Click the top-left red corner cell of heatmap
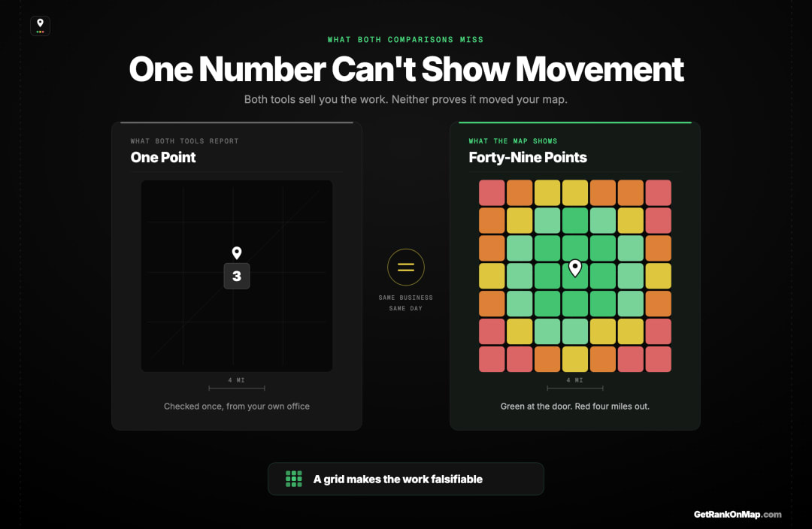Screen dimensions: 812x529 click(x=492, y=192)
